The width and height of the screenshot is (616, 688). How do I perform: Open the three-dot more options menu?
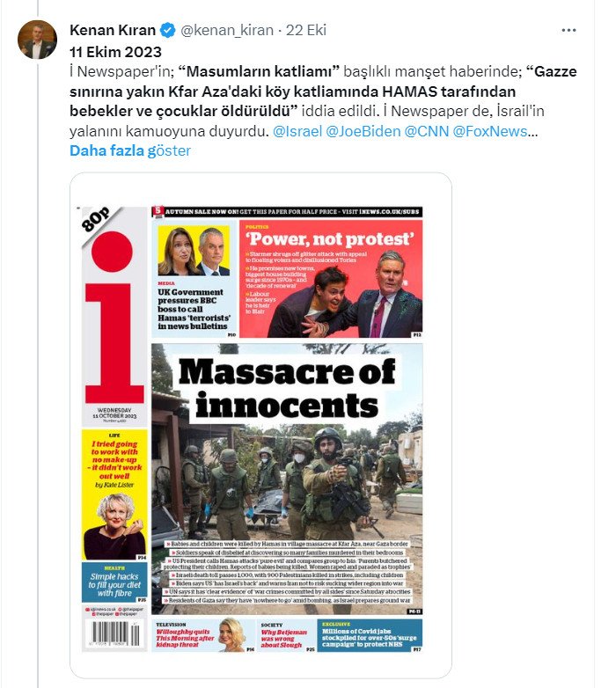[x=568, y=30]
